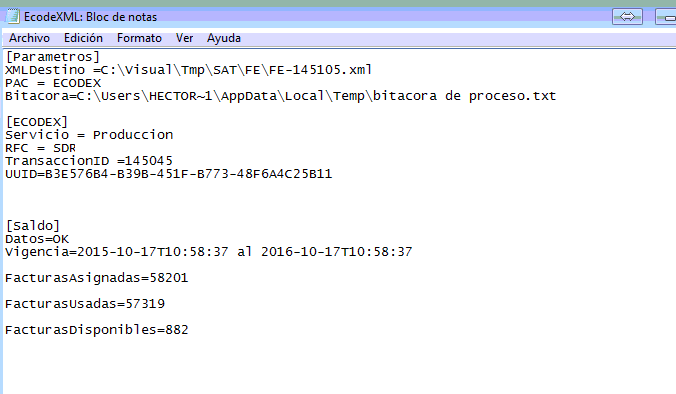Image resolution: width=676 pixels, height=394 pixels.
Task: Open the Edición menu
Action: tap(83, 38)
